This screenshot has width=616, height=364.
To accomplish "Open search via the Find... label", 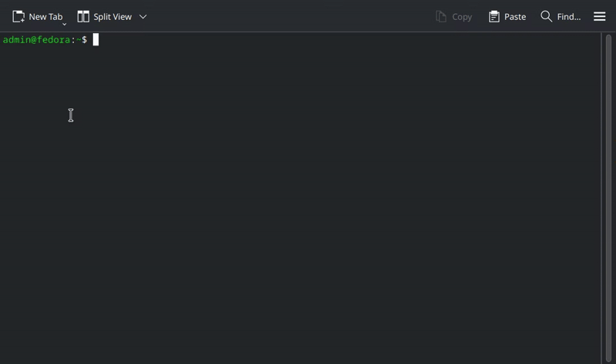I will pyautogui.click(x=569, y=17).
